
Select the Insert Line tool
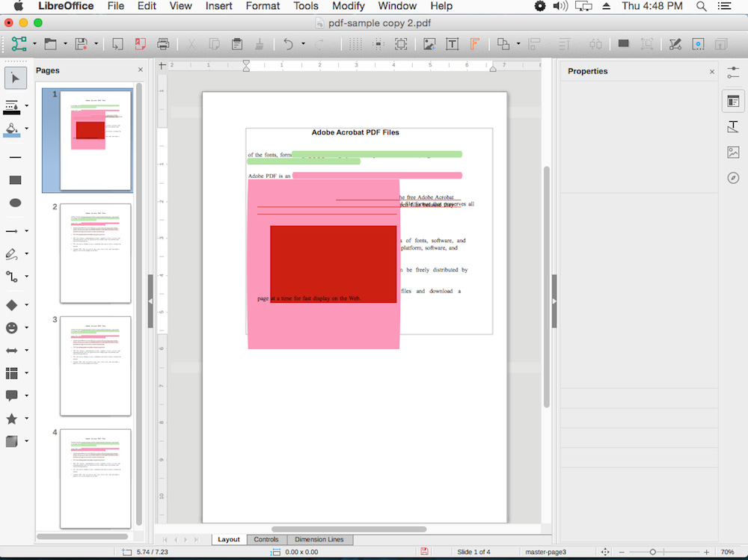click(15, 157)
